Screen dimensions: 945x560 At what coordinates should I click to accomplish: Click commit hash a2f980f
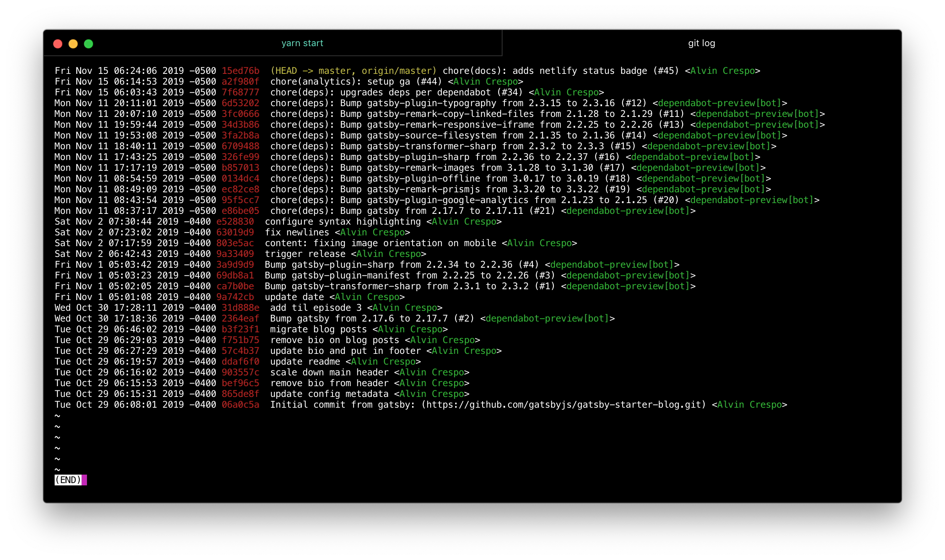pyautogui.click(x=240, y=82)
